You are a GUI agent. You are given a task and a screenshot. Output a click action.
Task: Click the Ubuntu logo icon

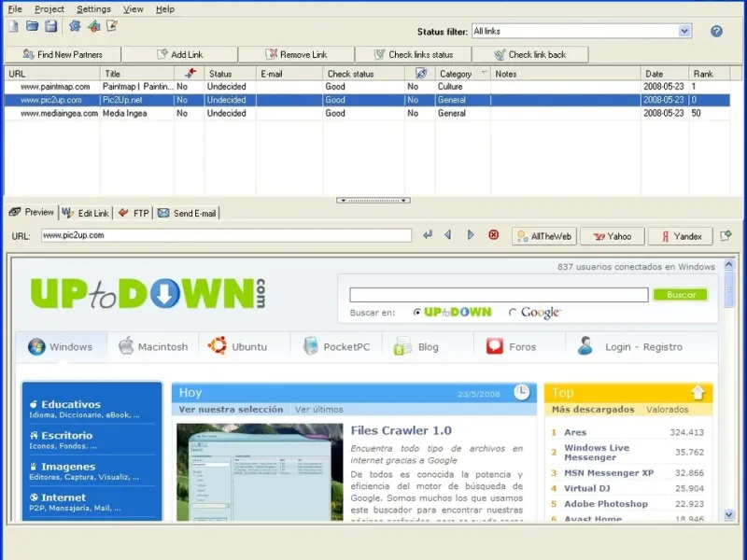click(218, 345)
